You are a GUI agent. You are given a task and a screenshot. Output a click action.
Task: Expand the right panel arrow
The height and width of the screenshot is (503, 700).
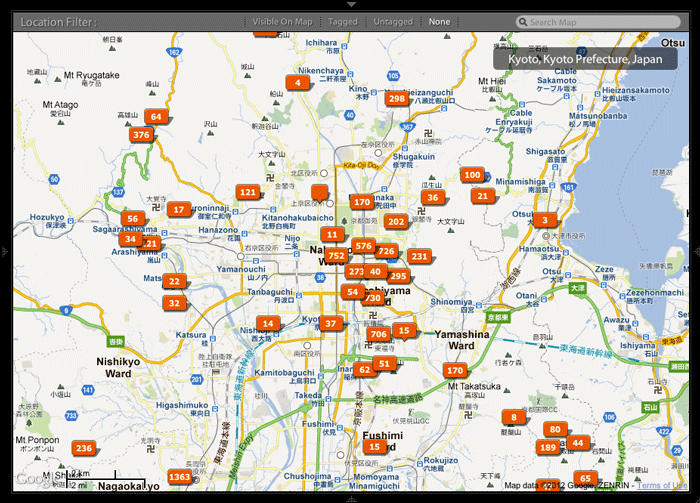click(696, 252)
